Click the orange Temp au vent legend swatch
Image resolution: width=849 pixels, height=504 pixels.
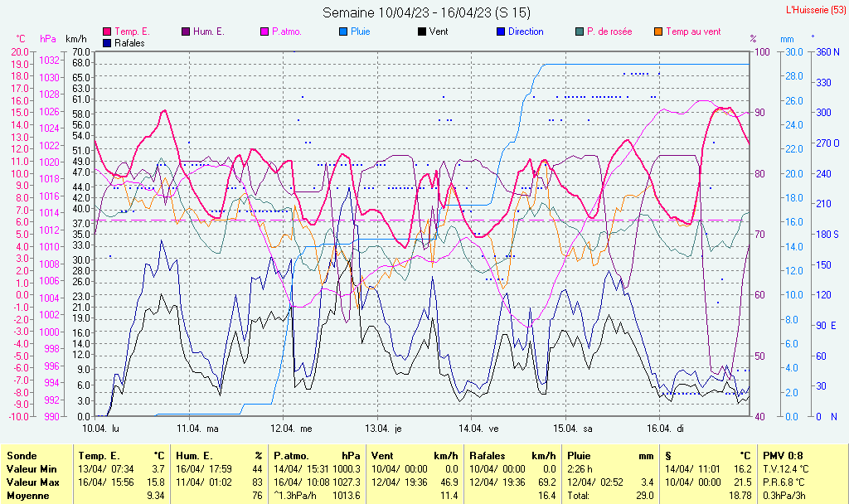658,32
